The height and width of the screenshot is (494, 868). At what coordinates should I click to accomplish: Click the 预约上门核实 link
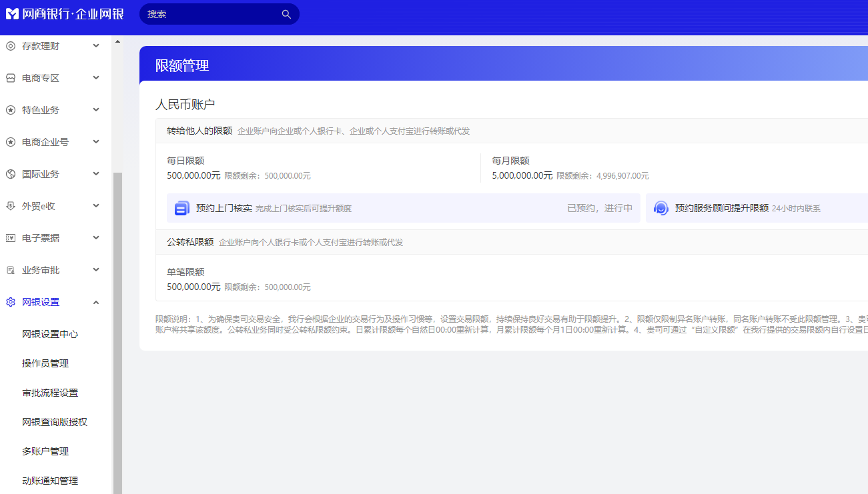pos(224,208)
